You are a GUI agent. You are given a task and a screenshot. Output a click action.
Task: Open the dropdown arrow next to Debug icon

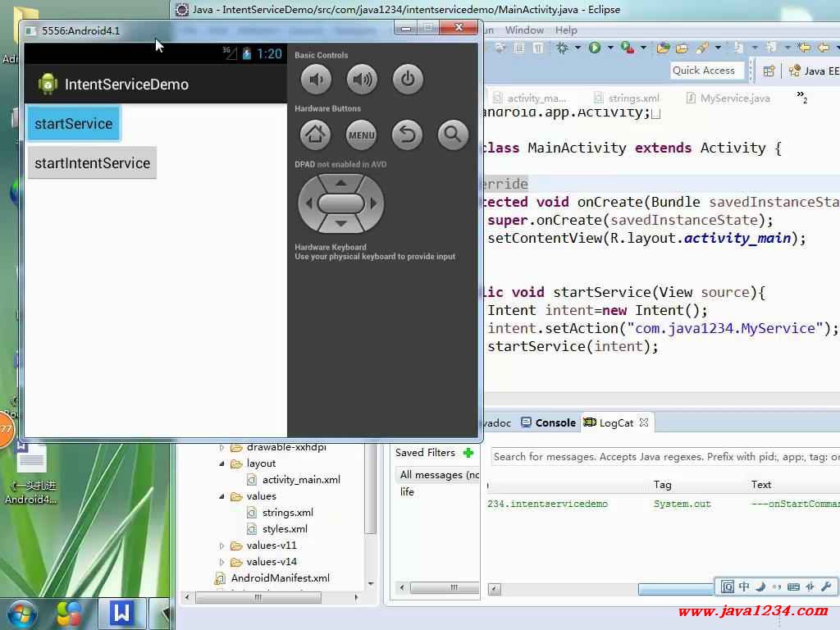(x=577, y=48)
